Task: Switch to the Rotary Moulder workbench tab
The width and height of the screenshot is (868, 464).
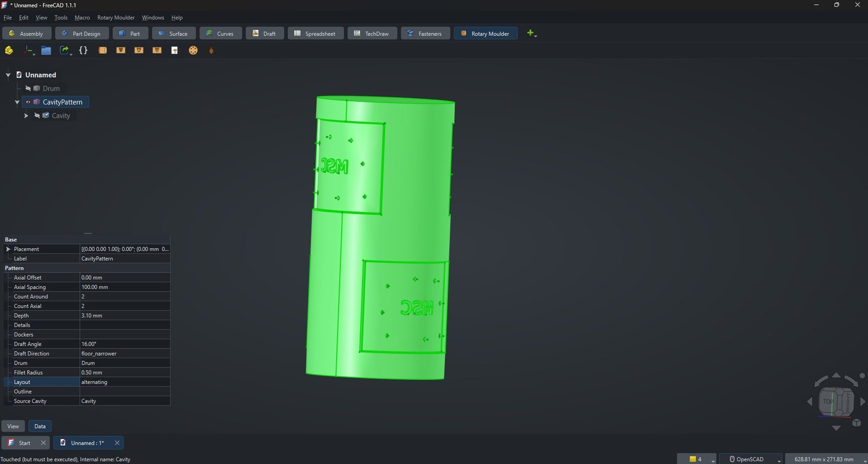Action: coord(486,34)
